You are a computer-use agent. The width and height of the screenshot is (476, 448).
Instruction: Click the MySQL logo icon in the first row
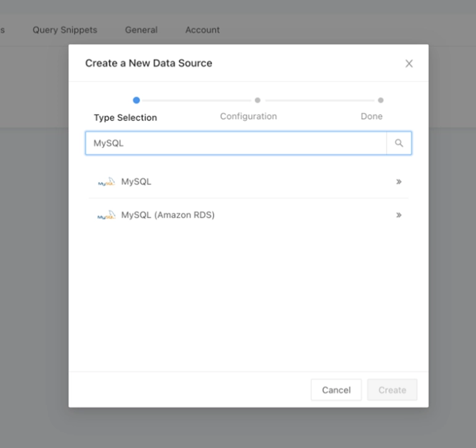click(x=107, y=181)
